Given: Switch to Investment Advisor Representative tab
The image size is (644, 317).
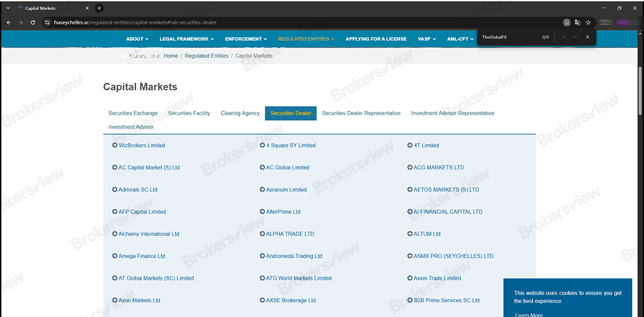Looking at the screenshot, I should pyautogui.click(x=453, y=113).
